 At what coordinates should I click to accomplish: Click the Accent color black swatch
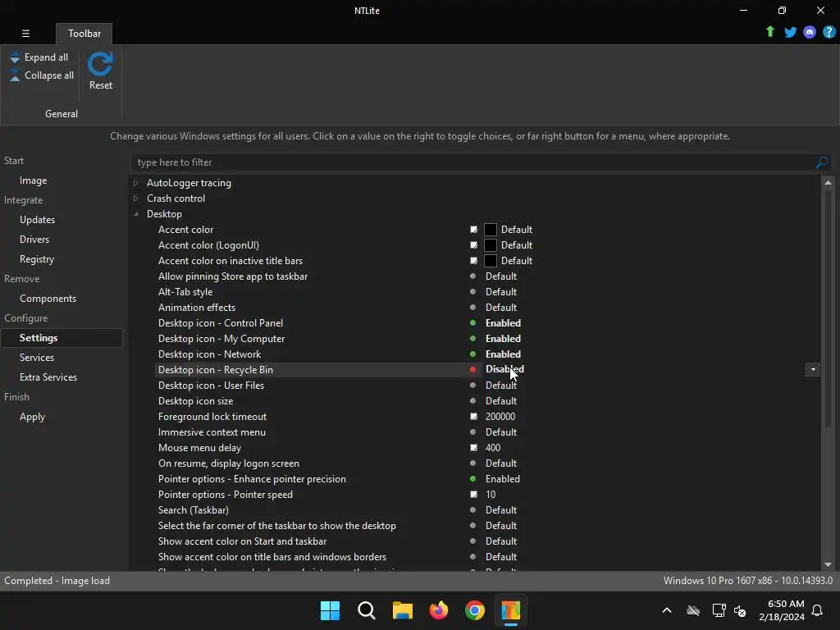coord(491,230)
